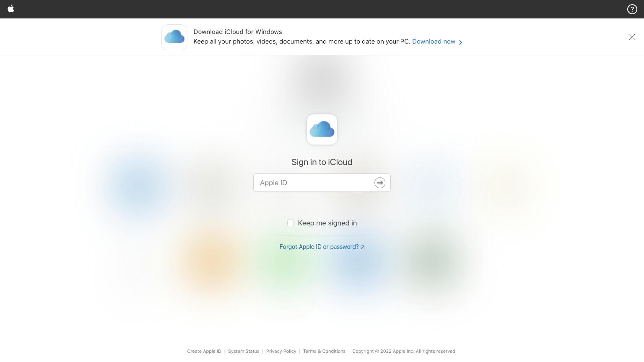Screen dimensions: 644x362
Task: Open Privacy Policy footer link
Action: (x=281, y=351)
